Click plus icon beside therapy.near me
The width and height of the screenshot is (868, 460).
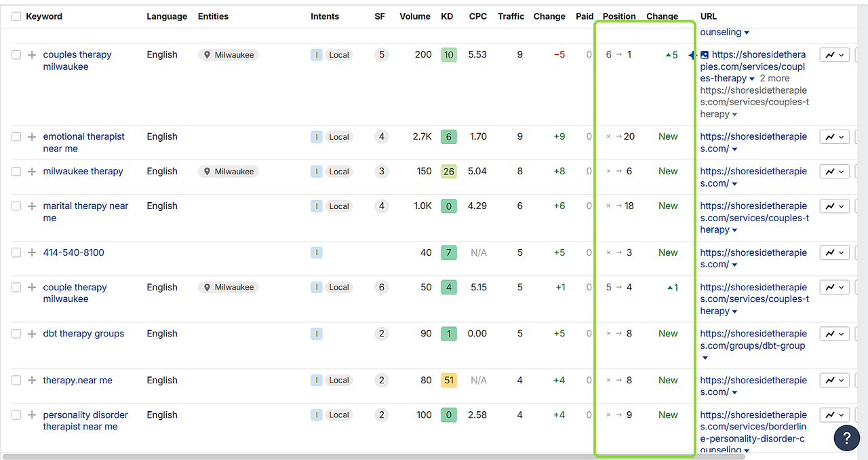click(32, 380)
